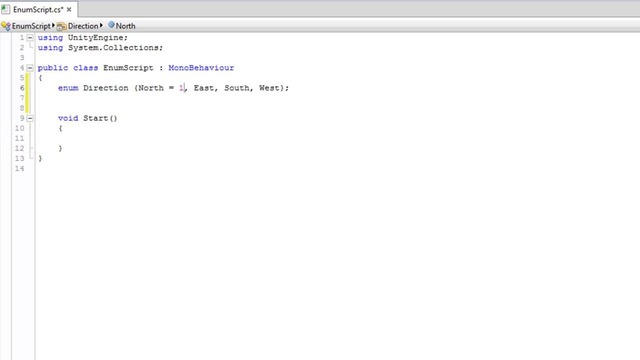Click the 'Start()' method name
Image resolution: width=640 pixels, height=360 pixels.
pyautogui.click(x=100, y=118)
